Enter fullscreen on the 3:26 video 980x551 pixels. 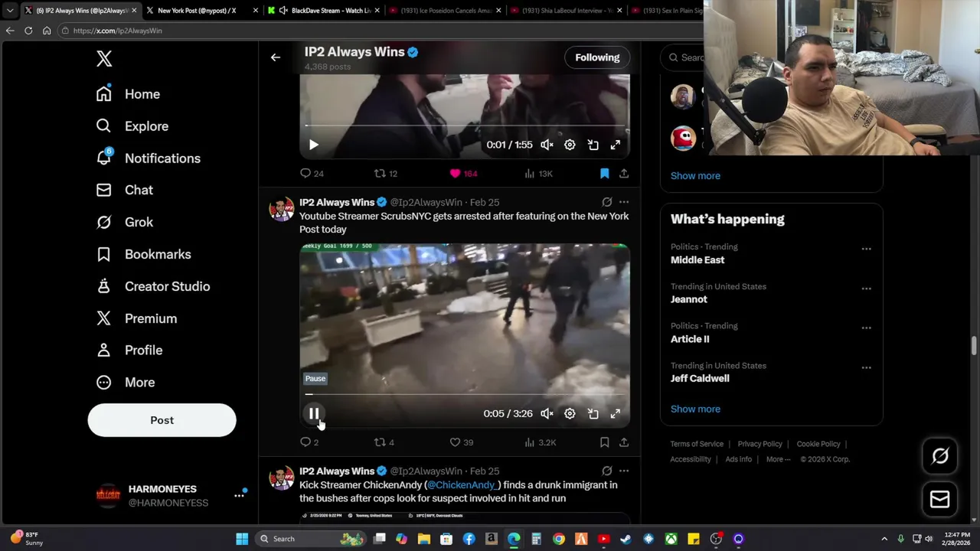pyautogui.click(x=615, y=413)
